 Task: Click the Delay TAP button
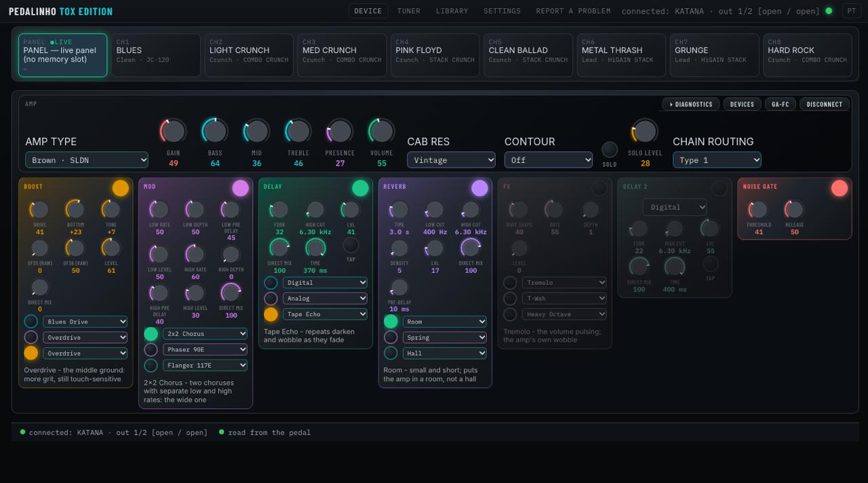[x=351, y=245]
